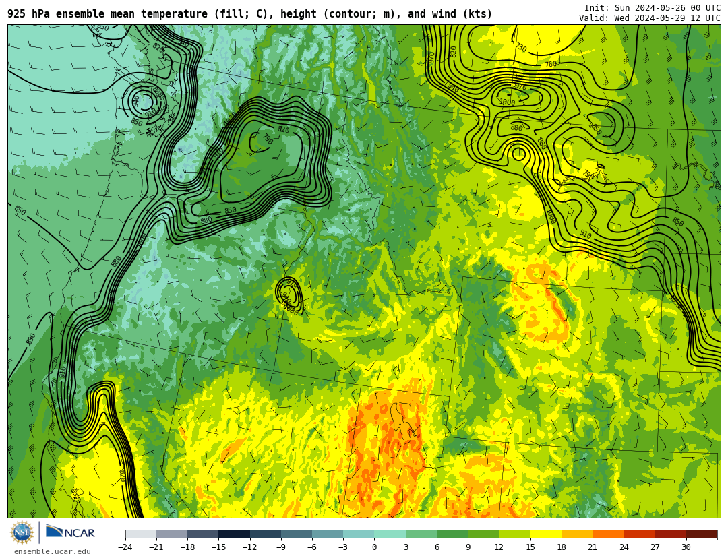Pick the olive green 9 to 12 swatch
Image resolution: width=728 pixels, height=560 pixels.
[x=483, y=534]
